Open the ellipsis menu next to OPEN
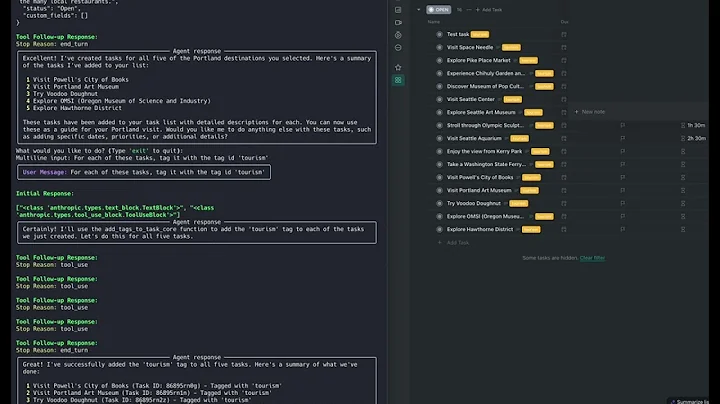Viewport: 720px width, 404px height. [x=468, y=10]
